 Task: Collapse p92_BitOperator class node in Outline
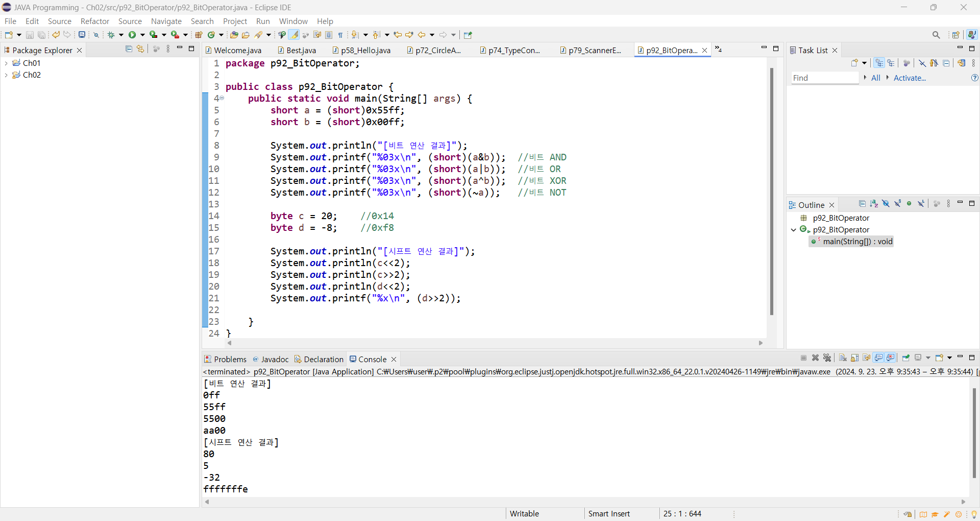coord(794,230)
